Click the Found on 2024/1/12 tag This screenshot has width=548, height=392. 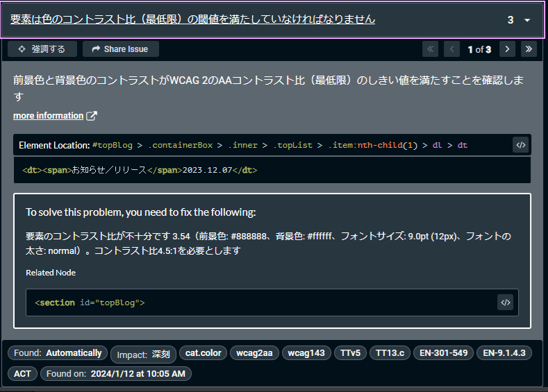(x=116, y=373)
